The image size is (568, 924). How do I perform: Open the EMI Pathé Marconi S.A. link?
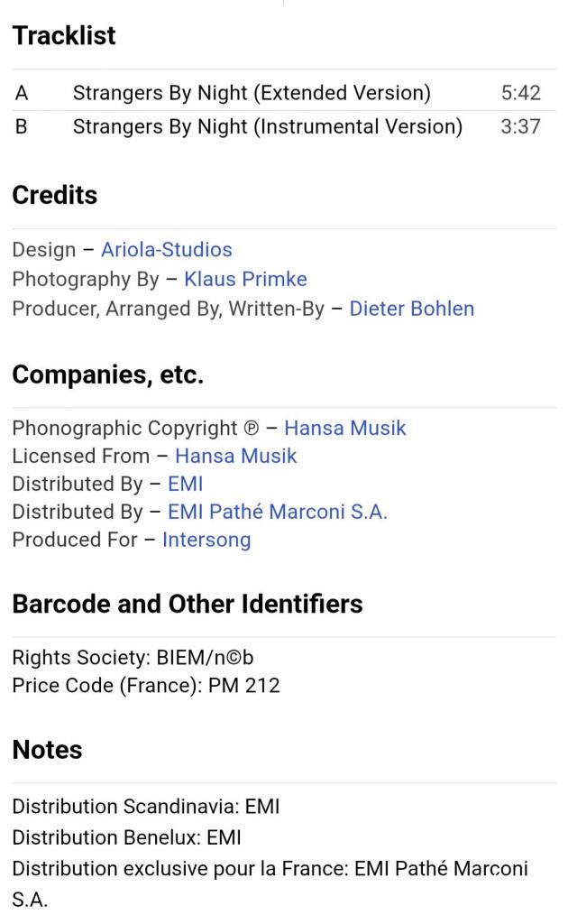pos(277,513)
